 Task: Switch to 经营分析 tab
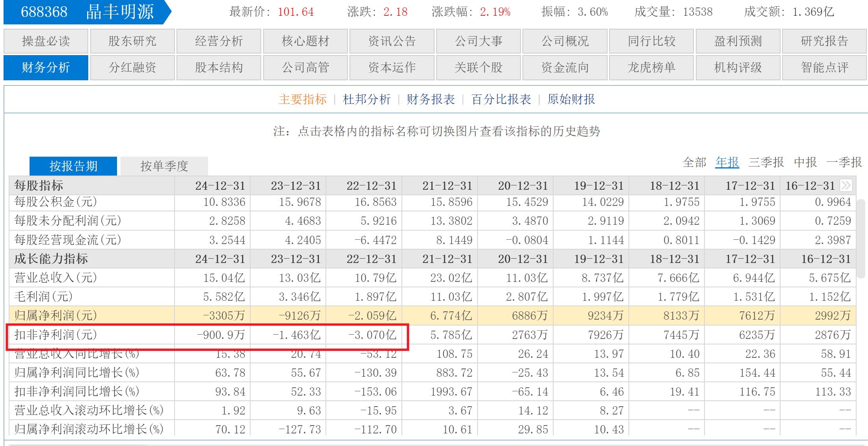point(219,41)
